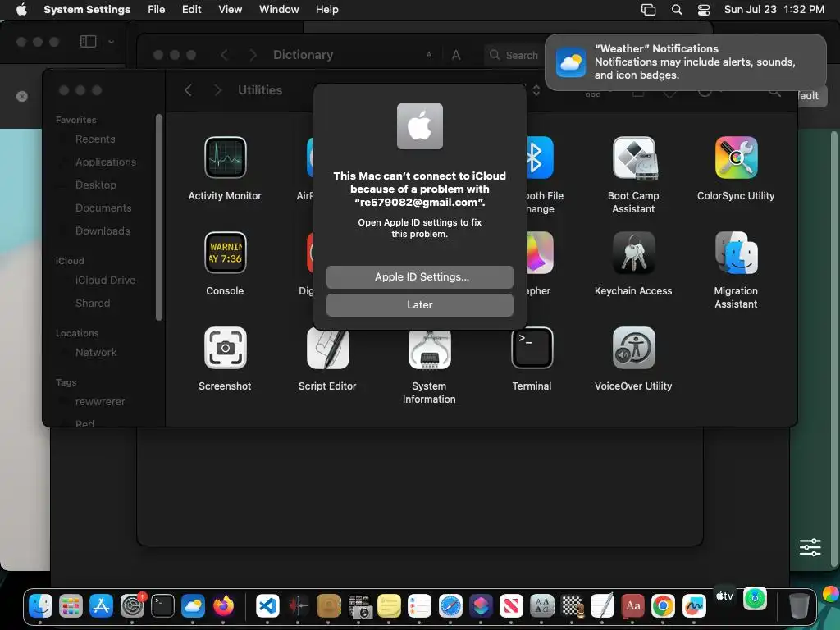
Task: Open Launchpad from the Dock
Action: (x=71, y=606)
